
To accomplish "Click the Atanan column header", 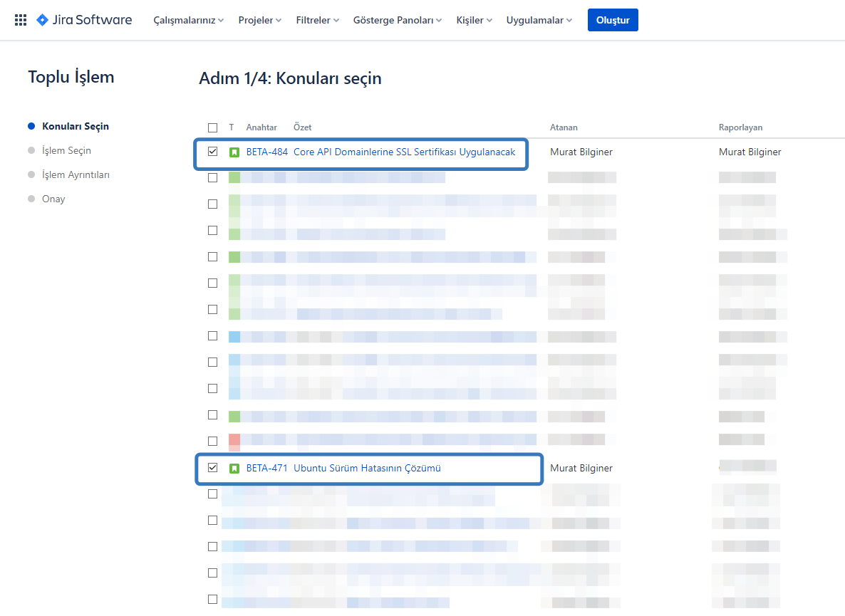I will click(564, 127).
